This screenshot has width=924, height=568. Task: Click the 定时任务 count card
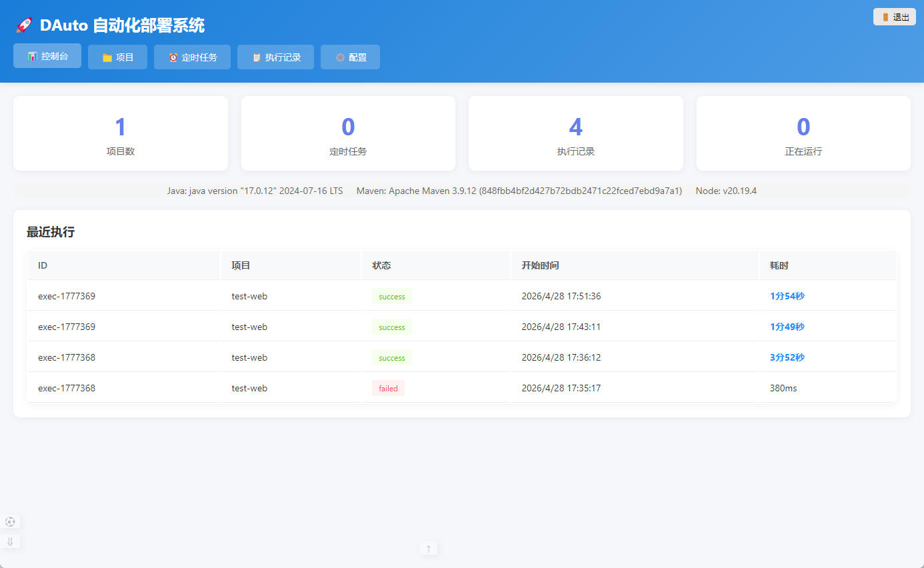pyautogui.click(x=348, y=133)
